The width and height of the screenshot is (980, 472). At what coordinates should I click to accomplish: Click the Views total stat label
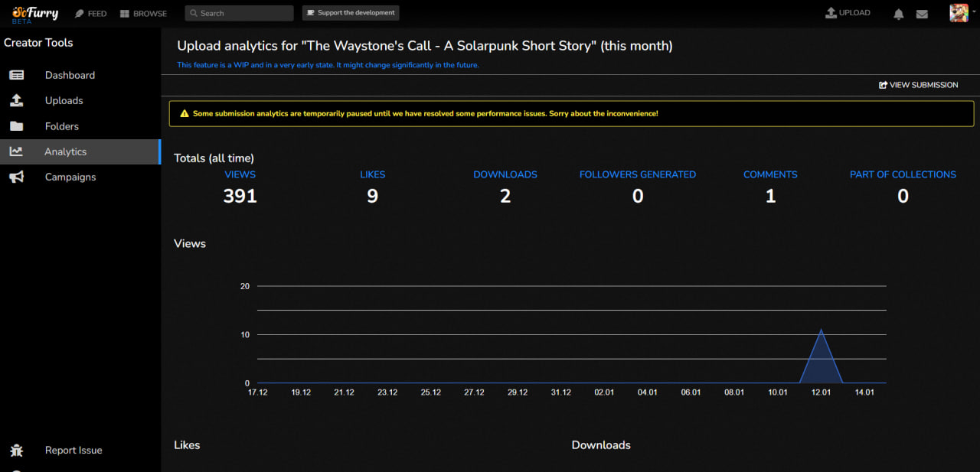pyautogui.click(x=240, y=174)
